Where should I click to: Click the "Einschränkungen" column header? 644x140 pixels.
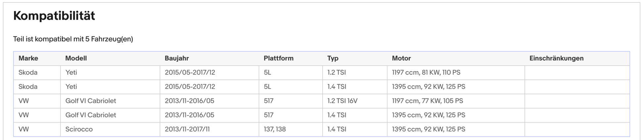(556, 58)
